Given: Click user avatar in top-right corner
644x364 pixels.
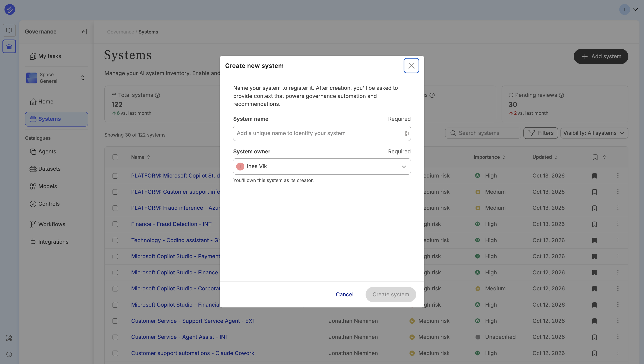Looking at the screenshot, I should (x=625, y=10).
